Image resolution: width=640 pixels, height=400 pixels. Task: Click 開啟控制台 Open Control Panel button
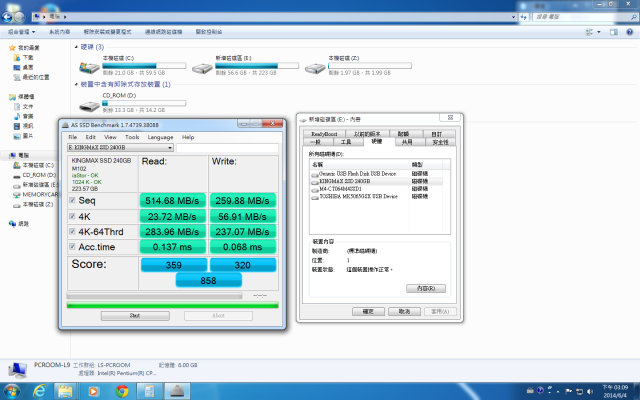click(x=209, y=32)
